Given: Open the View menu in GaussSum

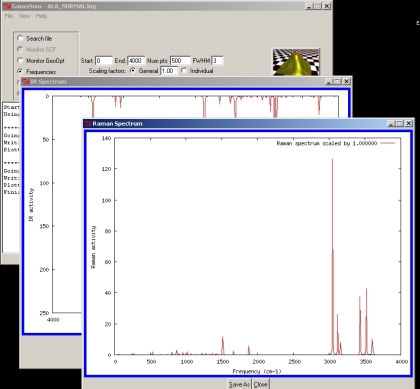Looking at the screenshot, I should 24,16.
